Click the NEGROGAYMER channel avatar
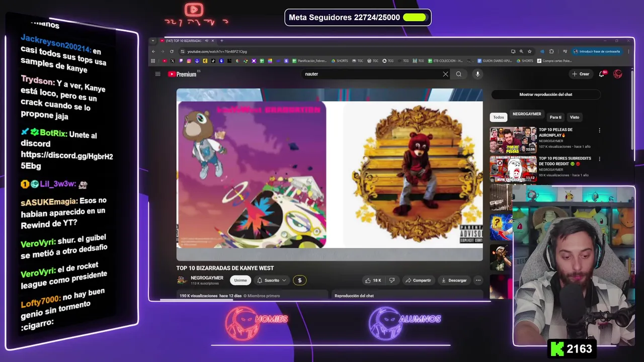Screen dimensions: 644x362 182,280
